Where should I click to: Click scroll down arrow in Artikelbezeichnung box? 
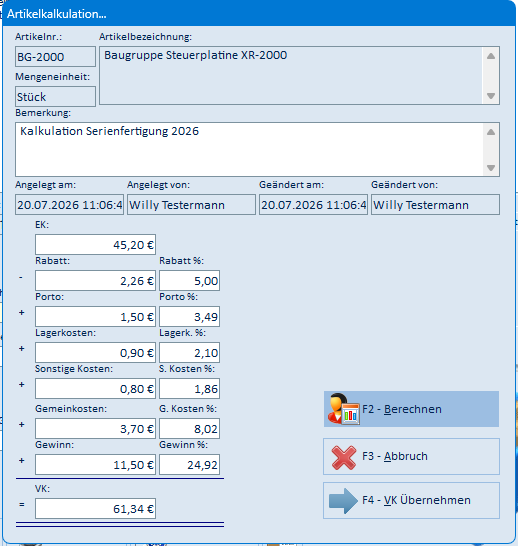[x=491, y=96]
